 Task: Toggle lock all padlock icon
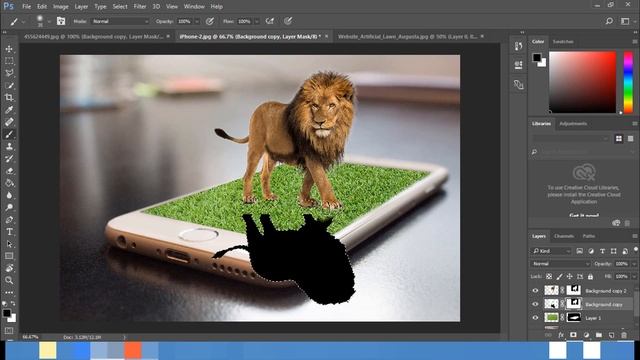(590, 277)
